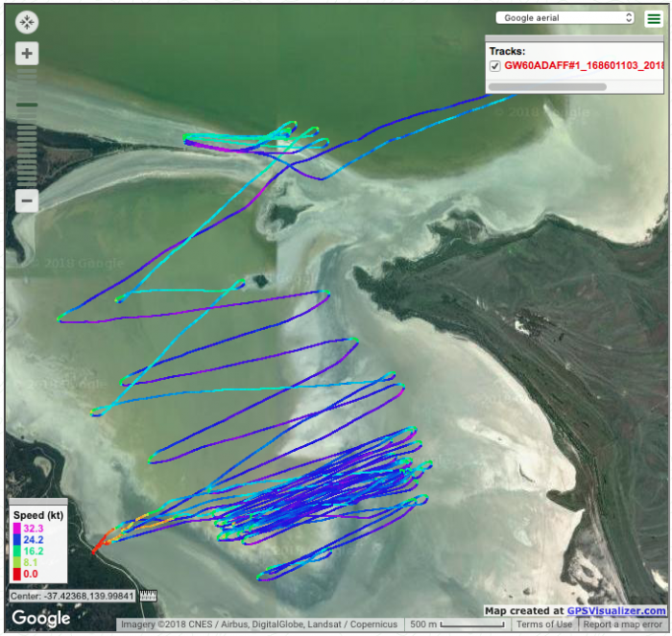Open the Terms of Use link
Screen dimensions: 672x636
coord(545,624)
